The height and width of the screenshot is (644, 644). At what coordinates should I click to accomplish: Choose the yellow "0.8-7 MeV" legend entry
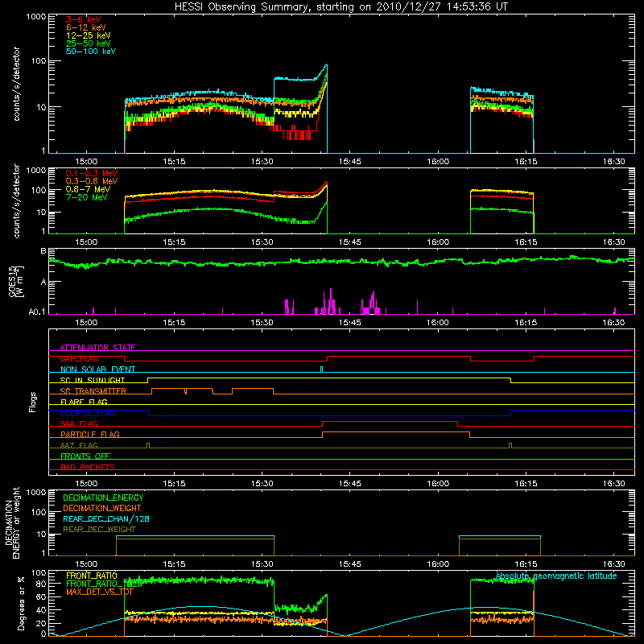88,189
